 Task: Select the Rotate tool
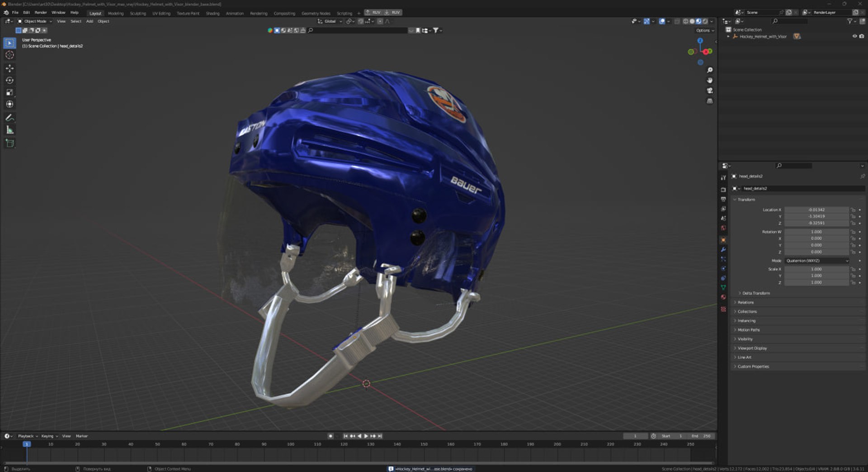pyautogui.click(x=9, y=81)
